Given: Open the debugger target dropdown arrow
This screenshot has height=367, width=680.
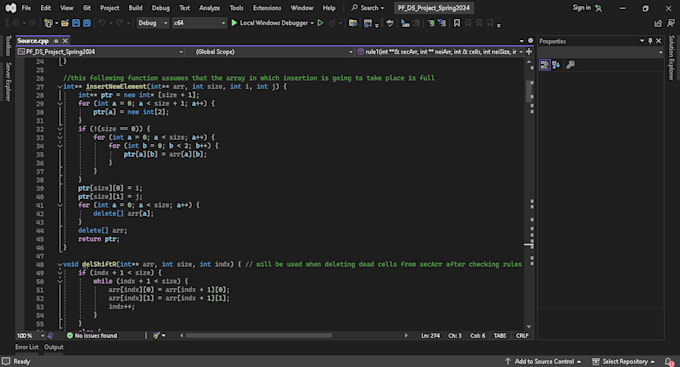Looking at the screenshot, I should coord(312,23).
